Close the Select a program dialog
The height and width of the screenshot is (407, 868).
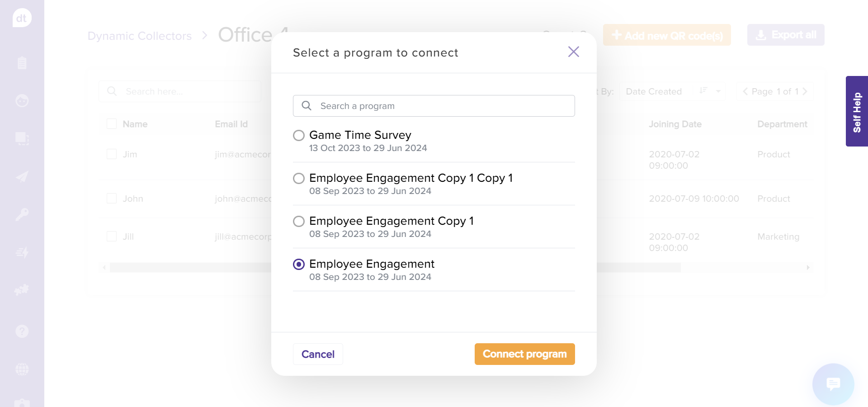pyautogui.click(x=573, y=52)
